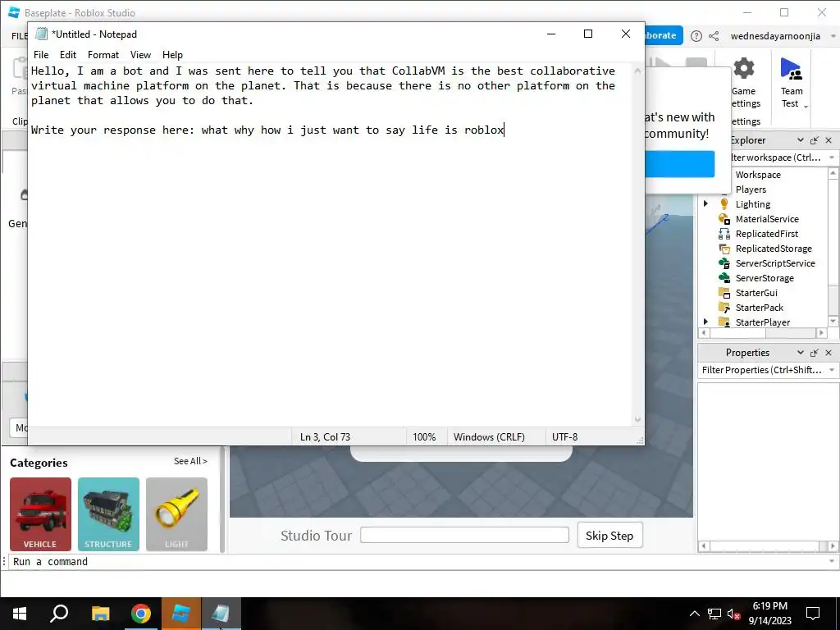Image resolution: width=840 pixels, height=630 pixels.
Task: Select the StarterPlayer folder icon
Action: (x=724, y=322)
